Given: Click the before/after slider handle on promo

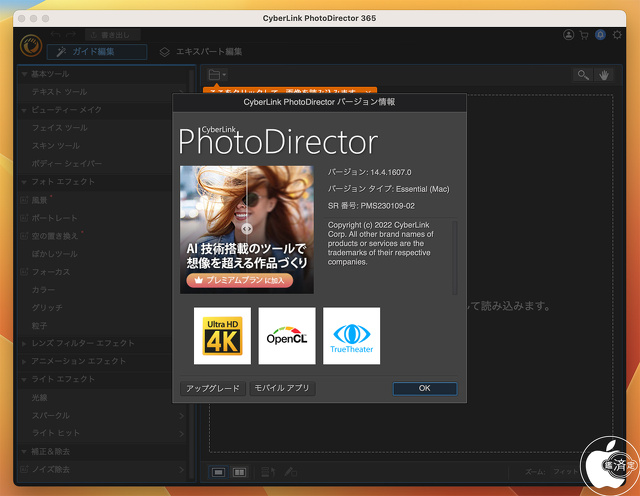Looking at the screenshot, I should tap(247, 229).
